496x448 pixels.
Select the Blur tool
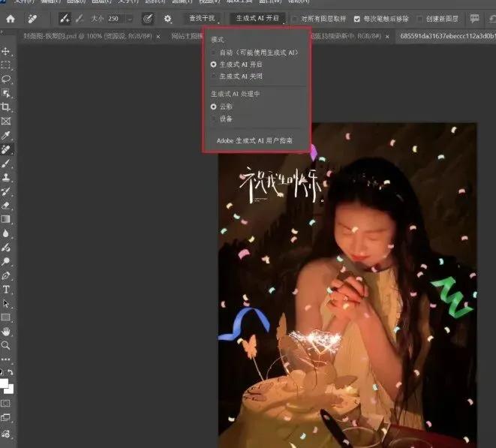coord(6,233)
